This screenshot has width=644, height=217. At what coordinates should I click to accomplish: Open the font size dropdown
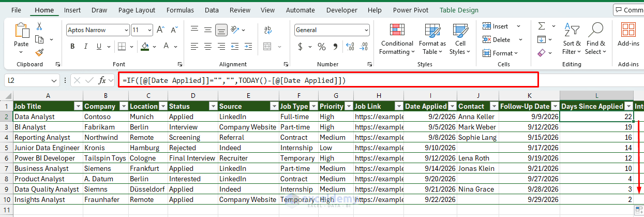pyautogui.click(x=149, y=30)
